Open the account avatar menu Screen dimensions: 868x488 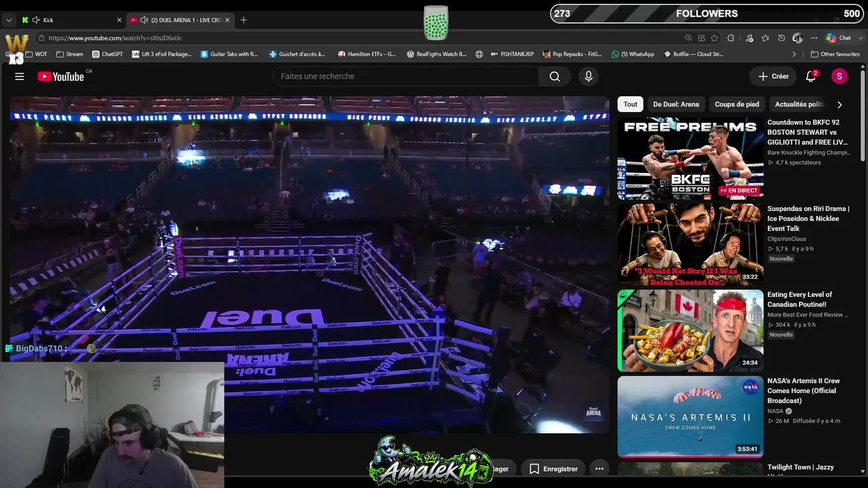[840, 77]
